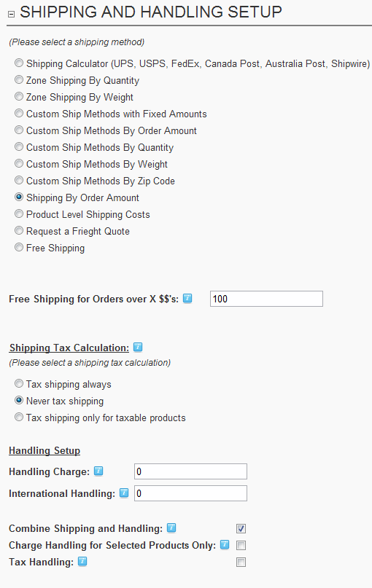Image resolution: width=372 pixels, height=588 pixels.
Task: Enable Charge Handling for Selected Products Only
Action: 241,545
